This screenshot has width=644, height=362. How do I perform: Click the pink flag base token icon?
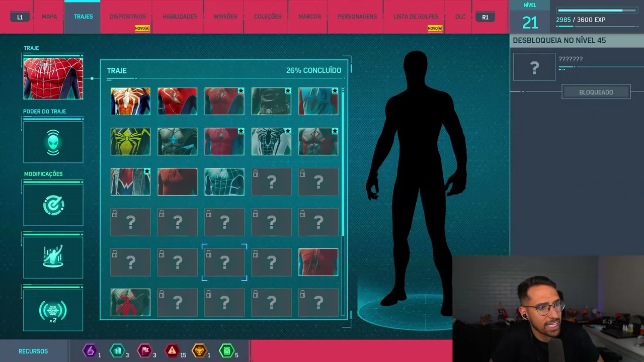click(144, 350)
